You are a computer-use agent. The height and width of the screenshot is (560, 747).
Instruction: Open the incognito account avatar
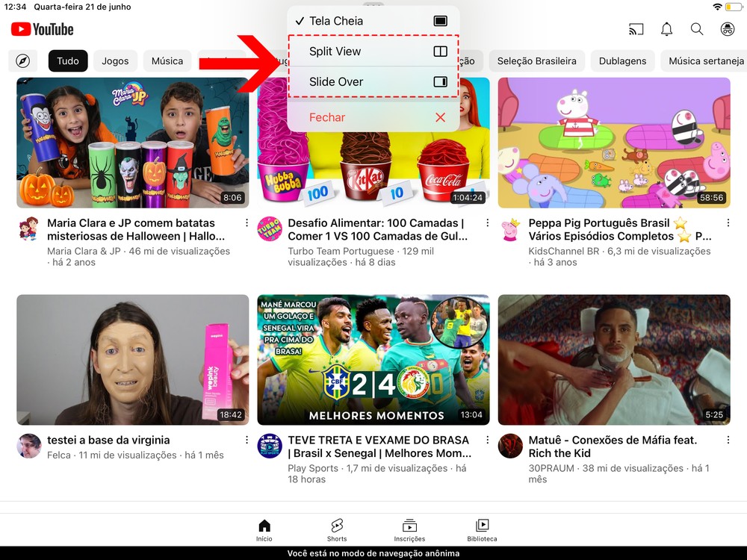(727, 30)
